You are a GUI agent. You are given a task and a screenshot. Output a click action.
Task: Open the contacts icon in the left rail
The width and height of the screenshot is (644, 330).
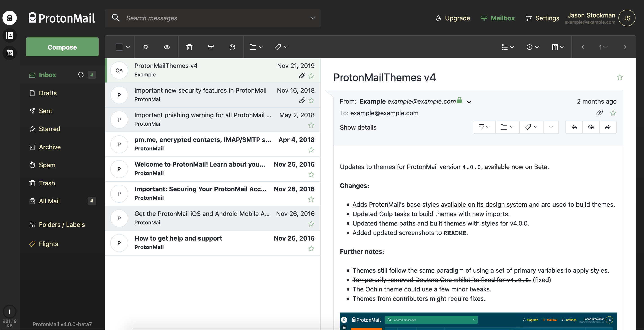point(9,35)
